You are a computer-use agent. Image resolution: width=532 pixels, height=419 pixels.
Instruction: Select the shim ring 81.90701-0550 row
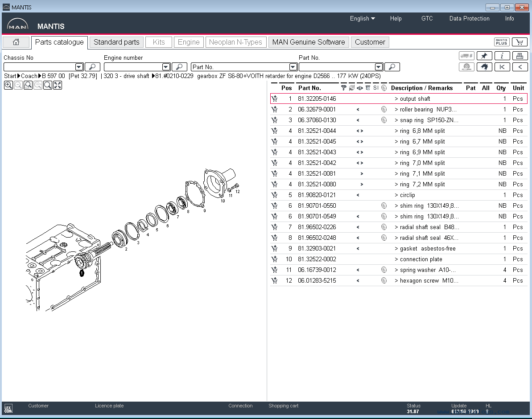pyautogui.click(x=399, y=205)
